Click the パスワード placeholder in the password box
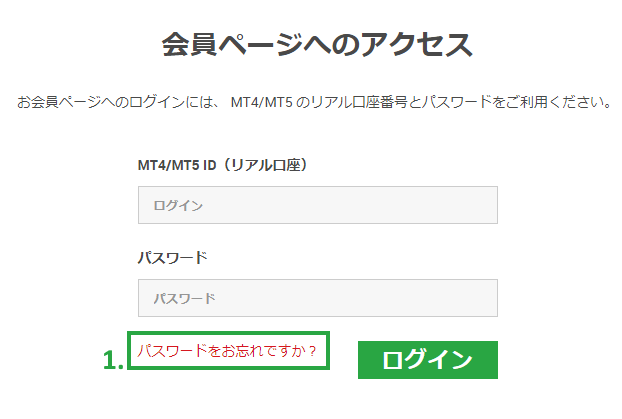The width and height of the screenshot is (622, 419). point(184,299)
